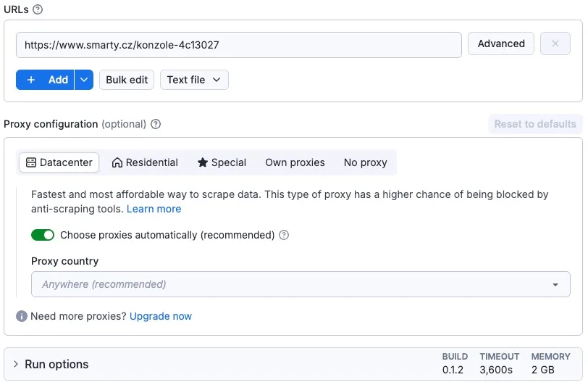Select the Datacenter proxy tab
588x385 pixels.
(x=59, y=162)
